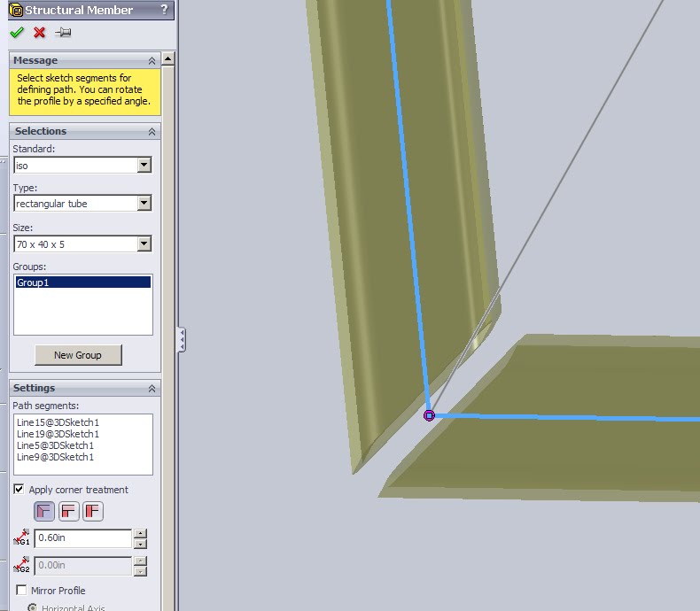Click the sketch endpoint at the corner
This screenshot has width=700, height=611.
[429, 415]
